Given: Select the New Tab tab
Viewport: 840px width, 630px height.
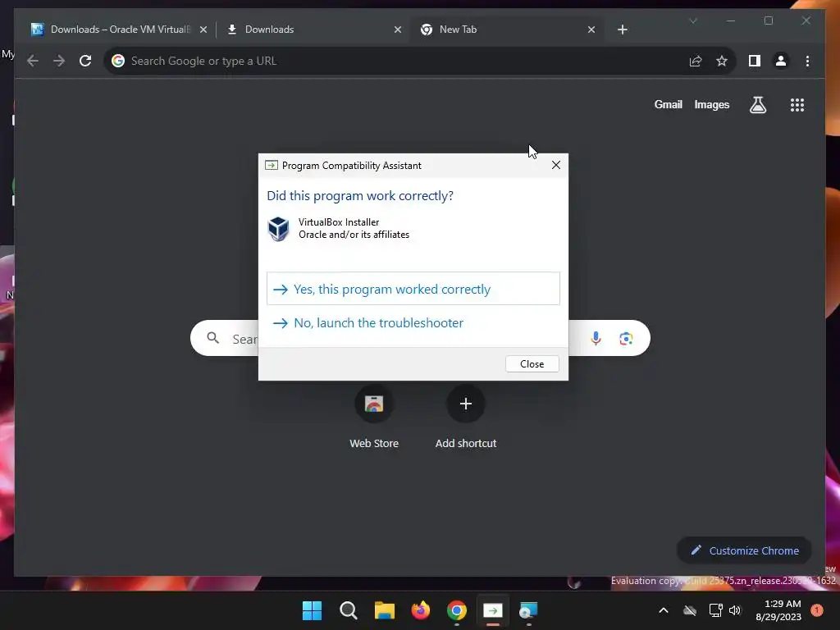Looking at the screenshot, I should pos(507,30).
